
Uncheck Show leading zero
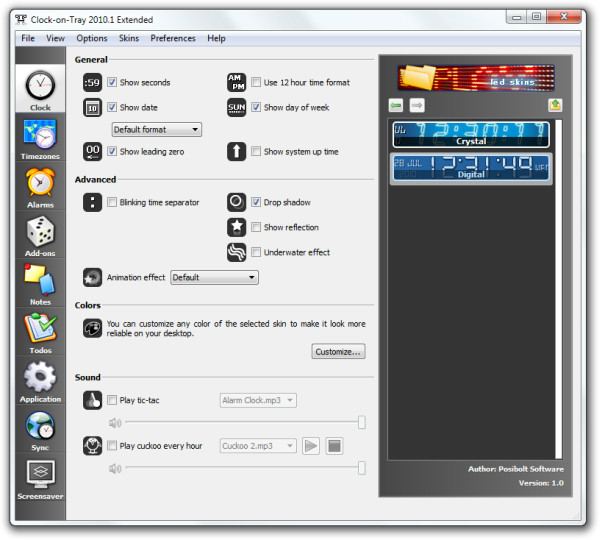[x=112, y=152]
